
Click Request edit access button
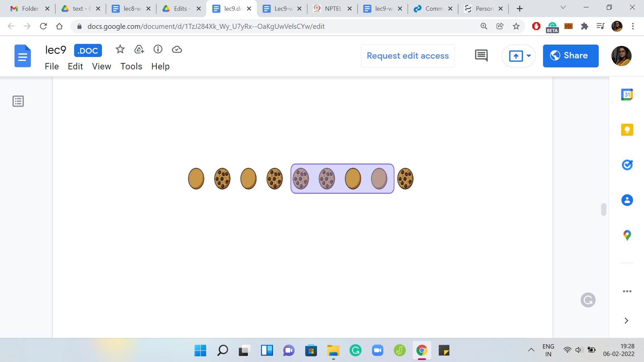(x=408, y=56)
